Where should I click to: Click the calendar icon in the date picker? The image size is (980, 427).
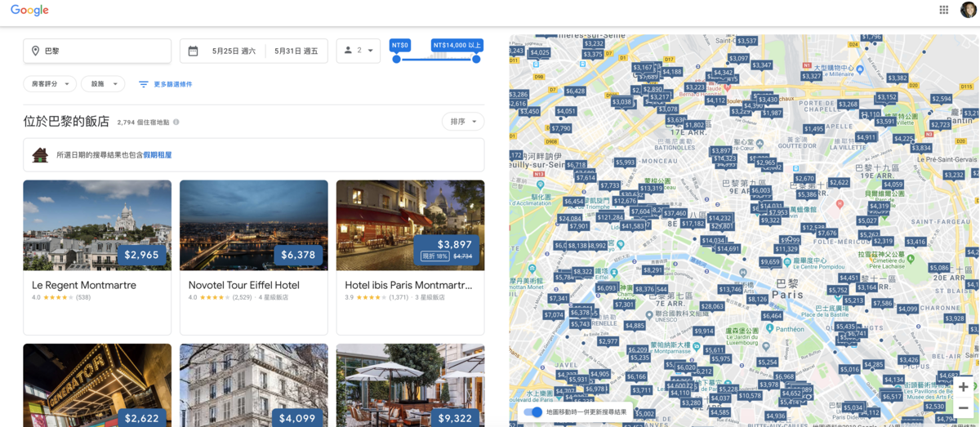coord(193,51)
